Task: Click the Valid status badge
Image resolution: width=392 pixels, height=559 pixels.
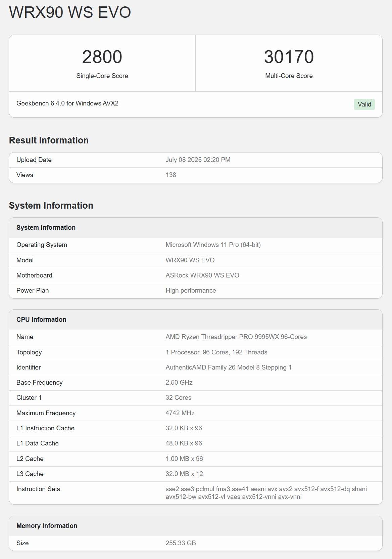Action: point(364,104)
